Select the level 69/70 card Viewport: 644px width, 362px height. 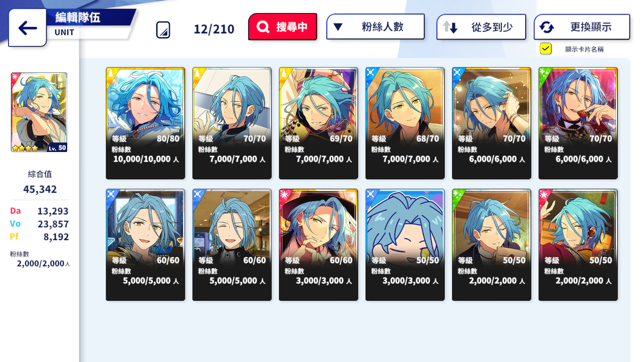[318, 123]
